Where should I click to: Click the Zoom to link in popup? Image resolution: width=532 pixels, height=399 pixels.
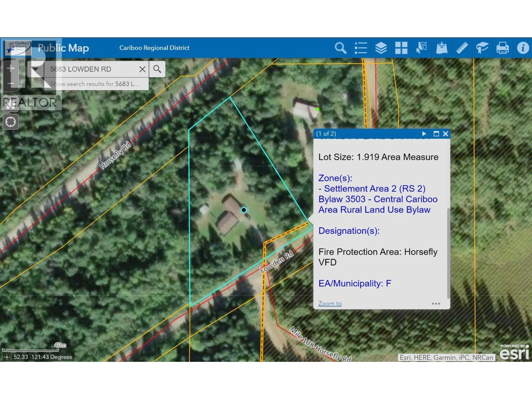pos(330,304)
